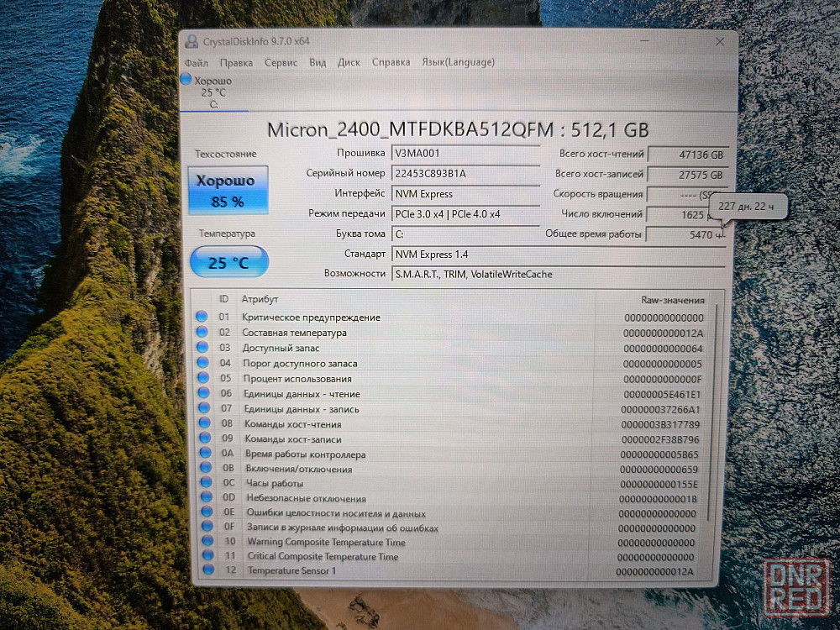Open the Сервис menu
The image size is (840, 630).
coord(281,62)
